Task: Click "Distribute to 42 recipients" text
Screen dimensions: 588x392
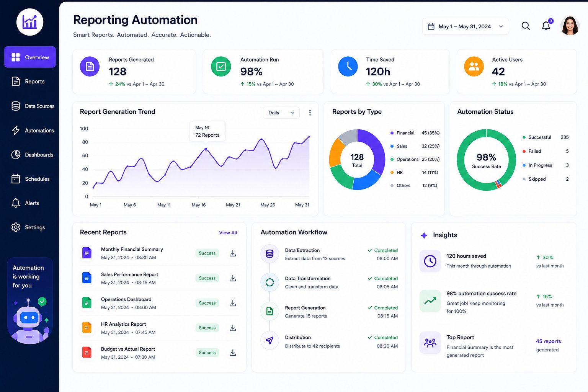Action: pyautogui.click(x=312, y=346)
